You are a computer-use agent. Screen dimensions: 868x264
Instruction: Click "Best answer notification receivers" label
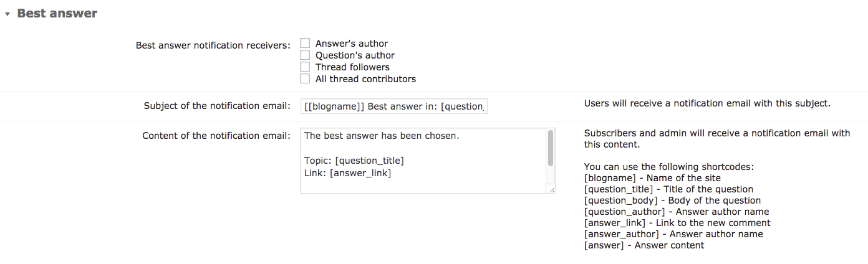click(213, 45)
